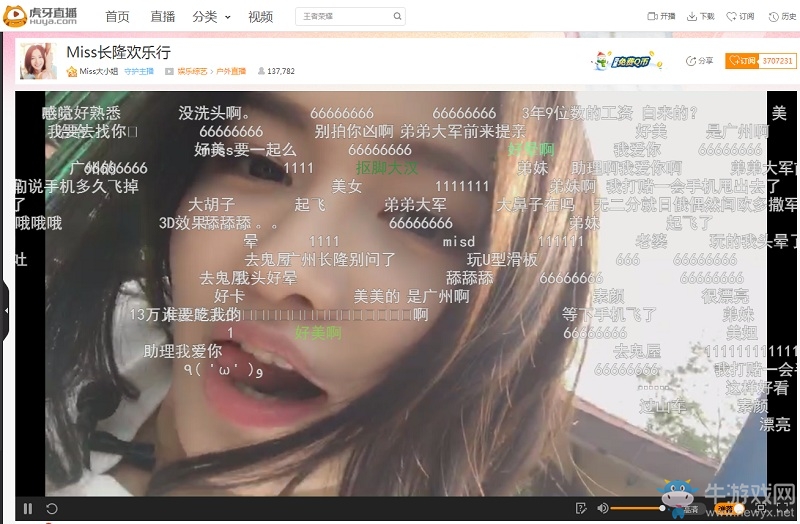The image size is (800, 524).
Task: Share the stream via 分享
Action: [x=699, y=61]
